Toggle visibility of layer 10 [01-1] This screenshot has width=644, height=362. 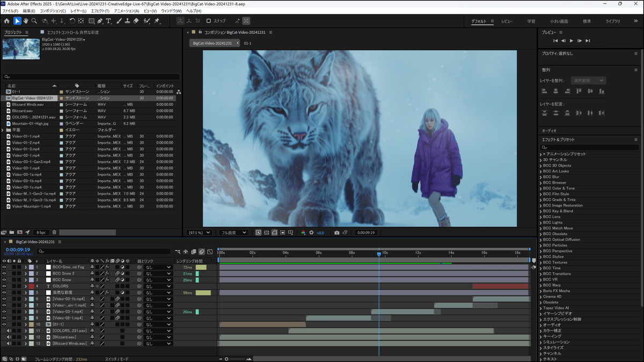click(4, 324)
